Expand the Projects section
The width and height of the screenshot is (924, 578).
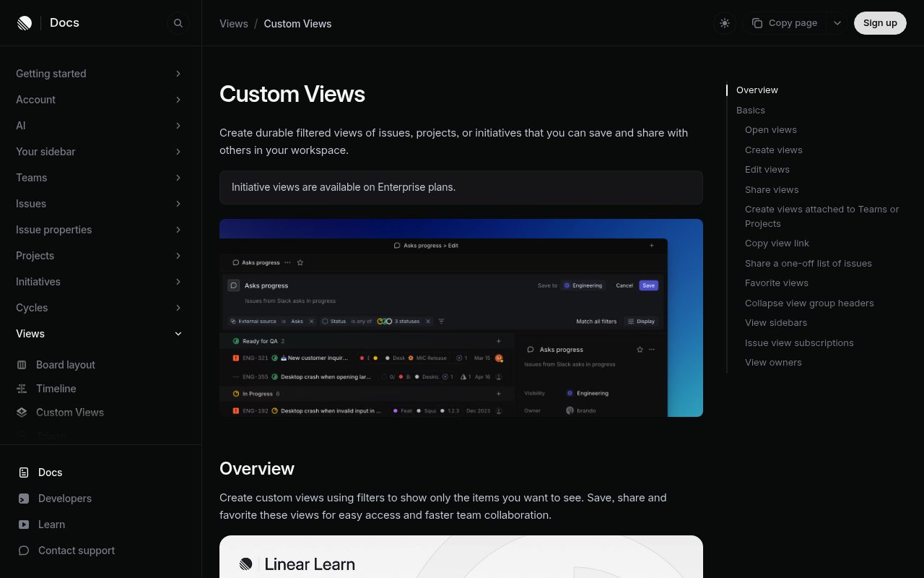[100, 256]
